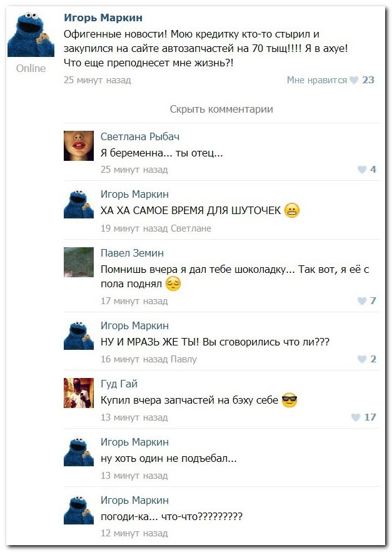Open Гуд Гай profile name link
Viewport: 392px width, 552px height.
tap(119, 384)
